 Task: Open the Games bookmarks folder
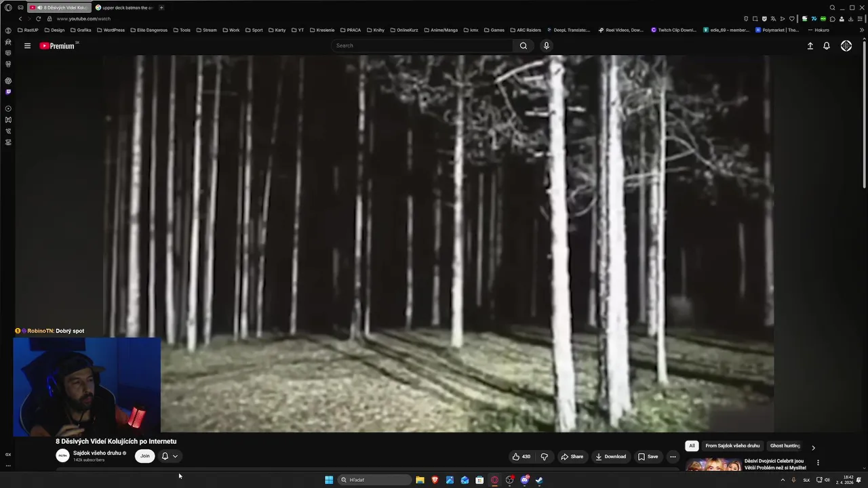coord(494,30)
